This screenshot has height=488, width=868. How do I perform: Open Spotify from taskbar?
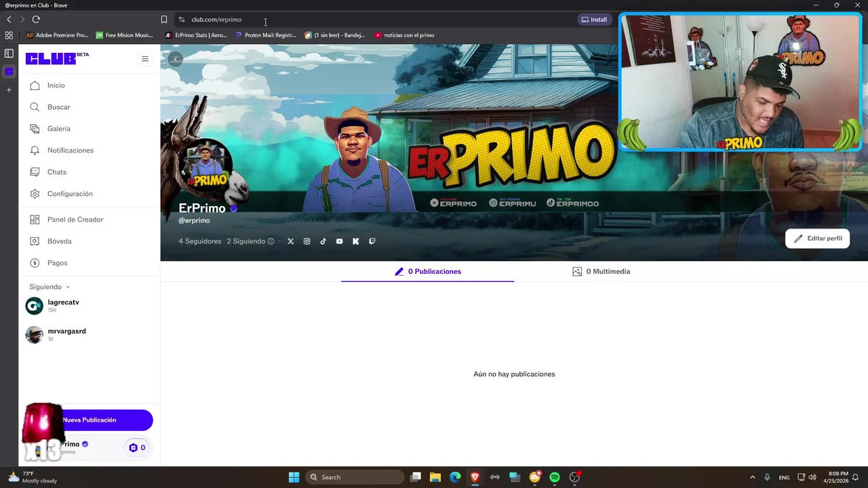point(555,477)
